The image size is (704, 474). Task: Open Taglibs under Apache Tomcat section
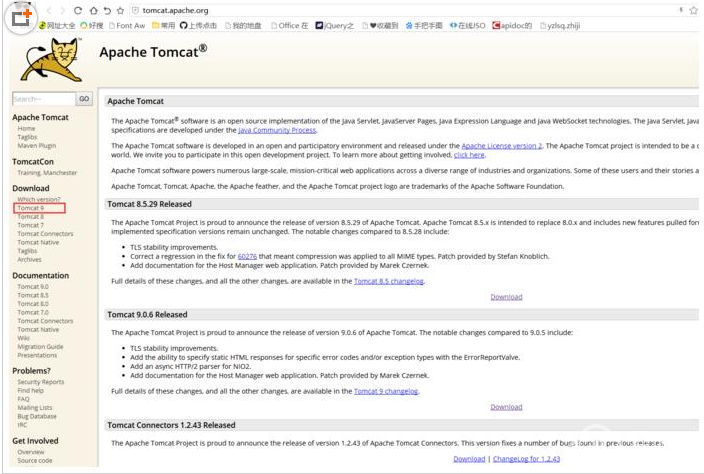27,137
